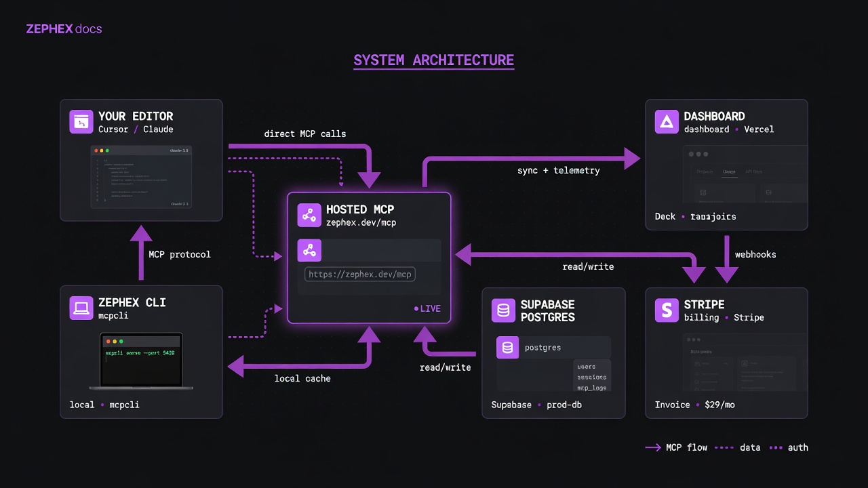The image size is (868, 488).
Task: Click the data legend entry
Action: point(738,447)
